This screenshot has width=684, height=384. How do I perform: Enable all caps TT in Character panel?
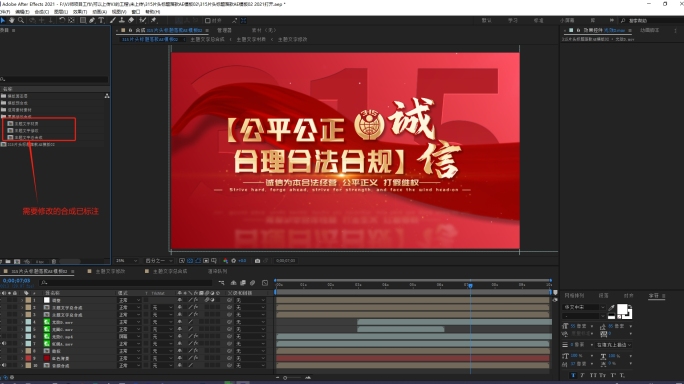coord(593,375)
